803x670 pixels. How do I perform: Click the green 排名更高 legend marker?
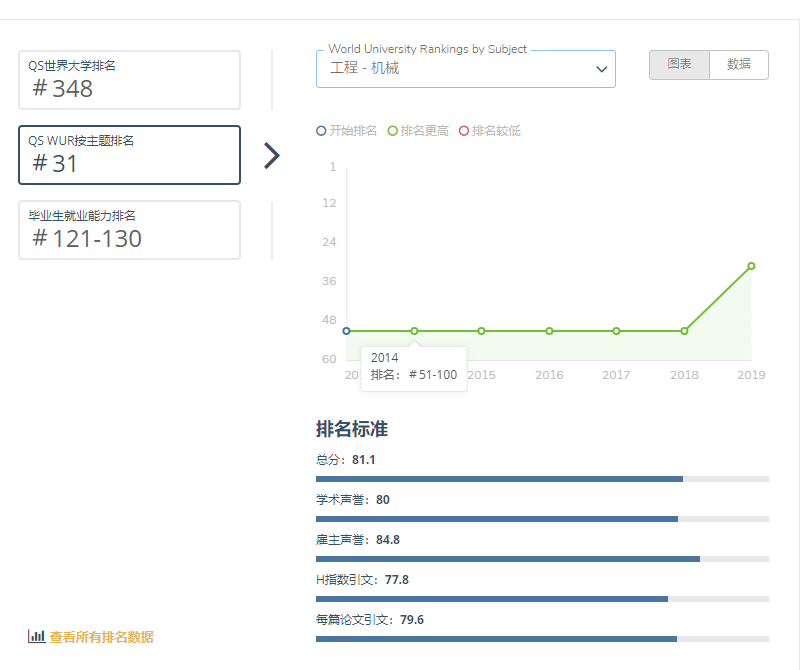(x=393, y=131)
